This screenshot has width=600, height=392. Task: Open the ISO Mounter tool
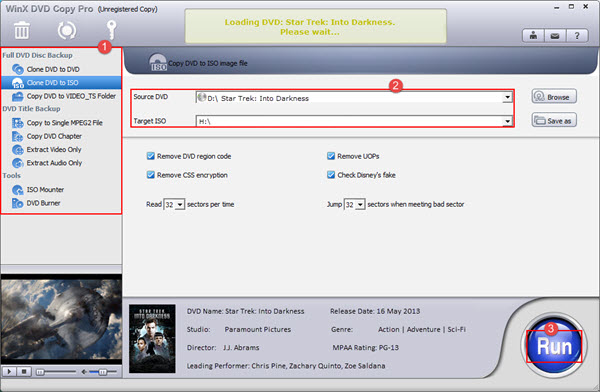(x=45, y=190)
